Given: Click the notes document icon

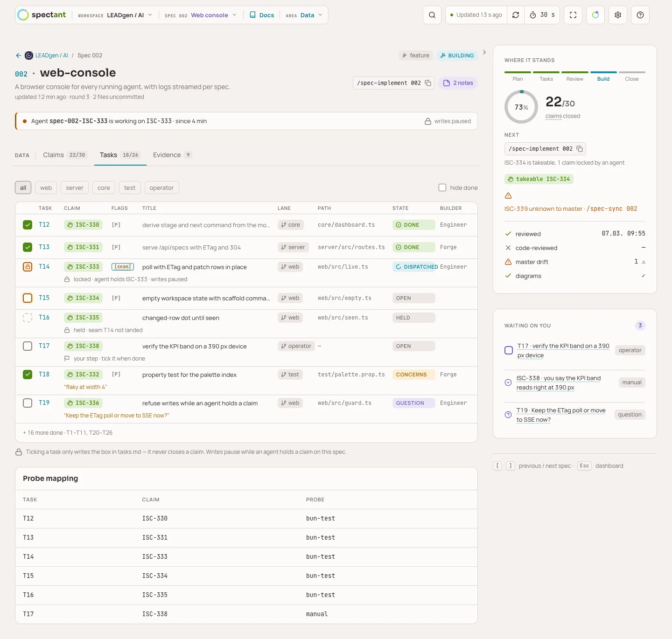Looking at the screenshot, I should click(447, 83).
